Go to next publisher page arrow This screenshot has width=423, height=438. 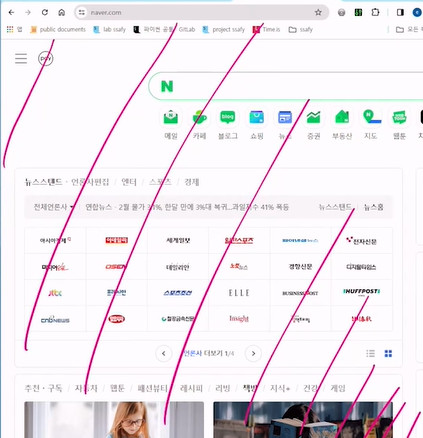coord(253,353)
